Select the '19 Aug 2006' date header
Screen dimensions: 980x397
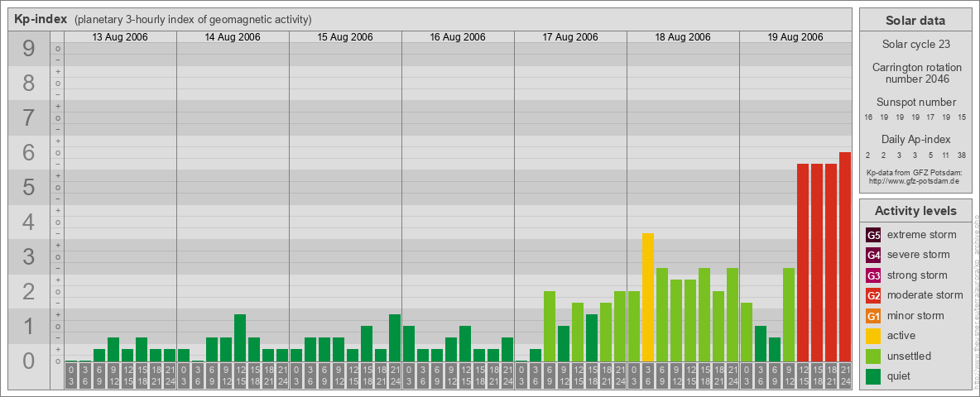(x=795, y=37)
